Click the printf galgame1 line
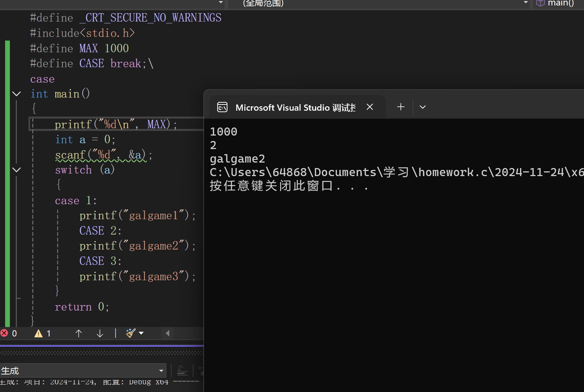The image size is (584, 392). point(137,216)
